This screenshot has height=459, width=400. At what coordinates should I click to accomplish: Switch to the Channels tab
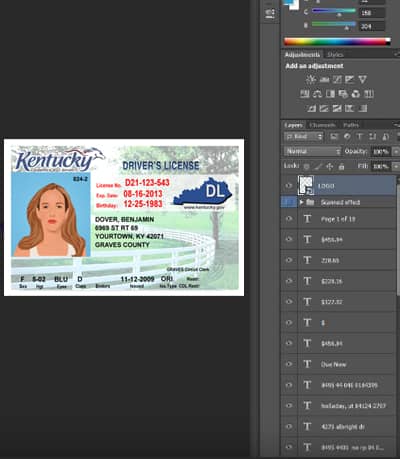point(322,125)
